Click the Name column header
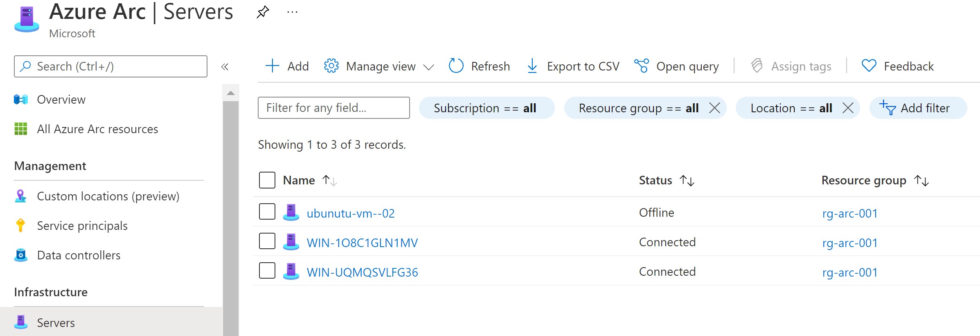This screenshot has width=980, height=336. 299,180
